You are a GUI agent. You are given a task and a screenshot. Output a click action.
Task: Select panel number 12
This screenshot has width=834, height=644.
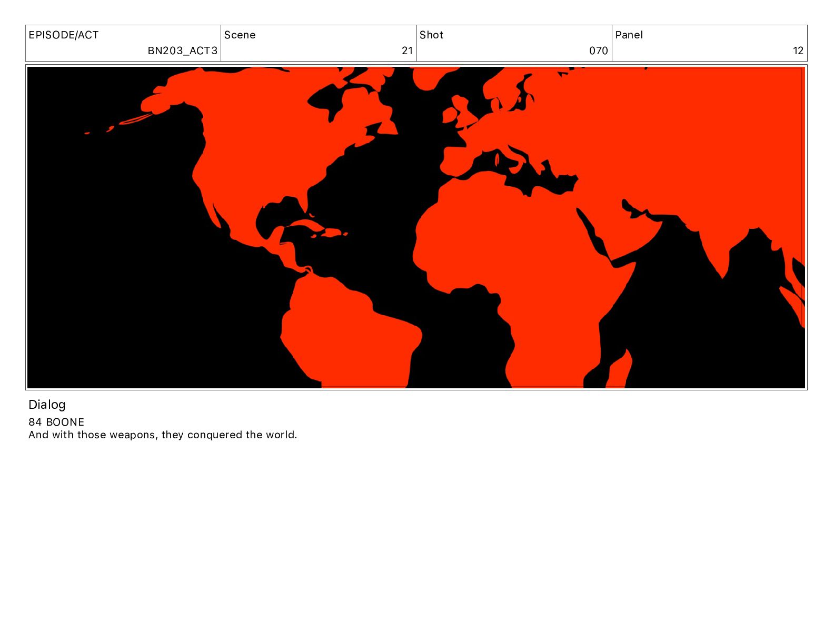(798, 51)
